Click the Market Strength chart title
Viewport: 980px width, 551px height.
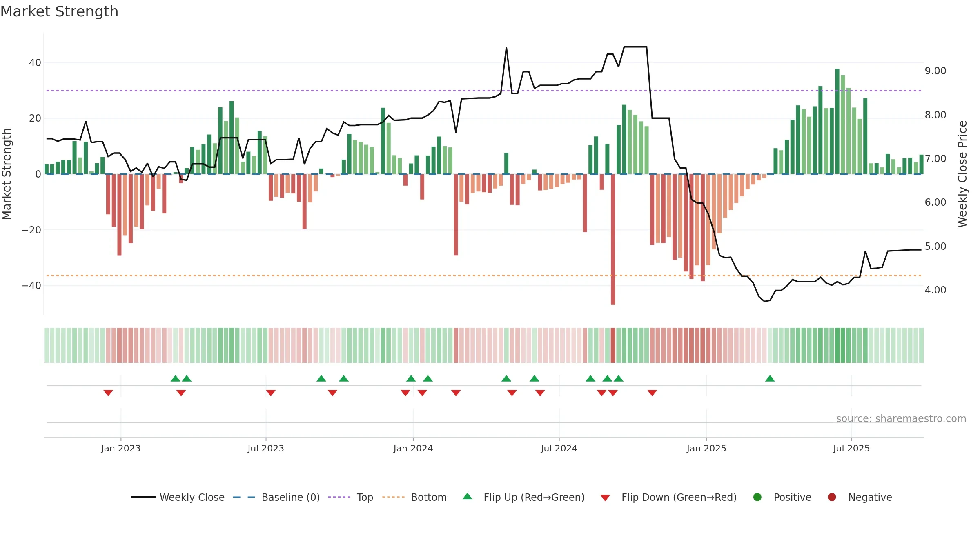point(59,11)
